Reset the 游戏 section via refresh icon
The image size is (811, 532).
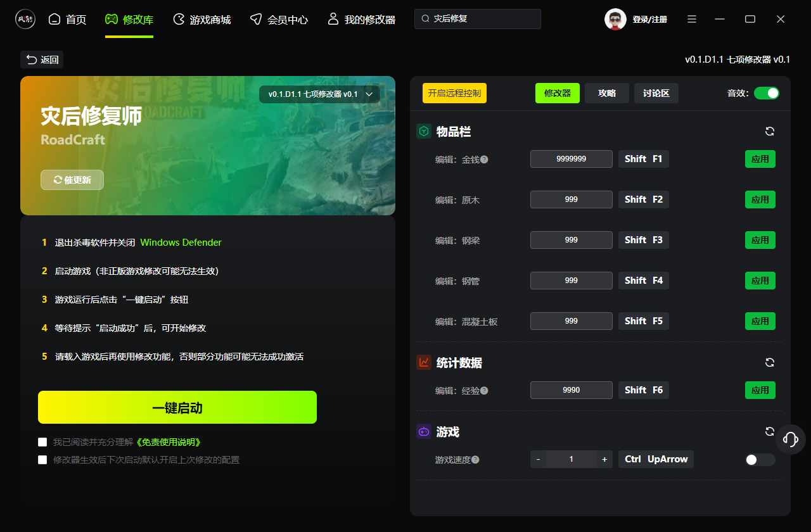pos(770,431)
